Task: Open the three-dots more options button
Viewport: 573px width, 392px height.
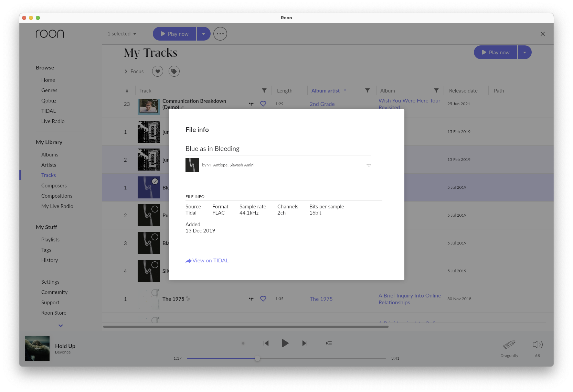Action: (220, 34)
